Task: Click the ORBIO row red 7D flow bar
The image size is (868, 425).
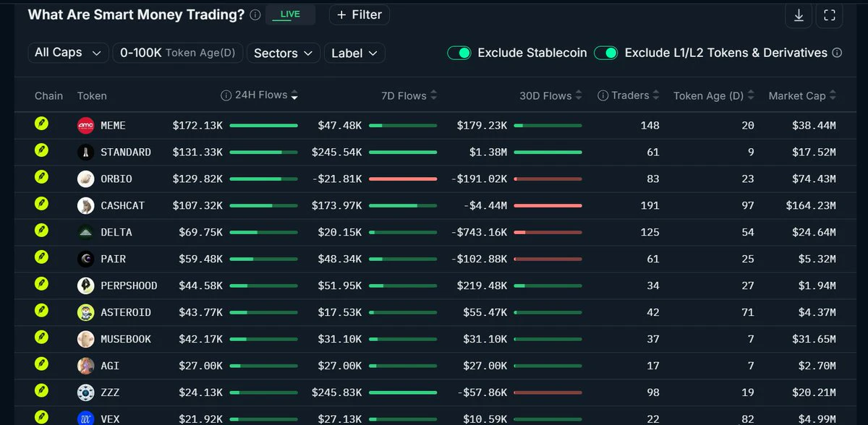Action: click(403, 179)
